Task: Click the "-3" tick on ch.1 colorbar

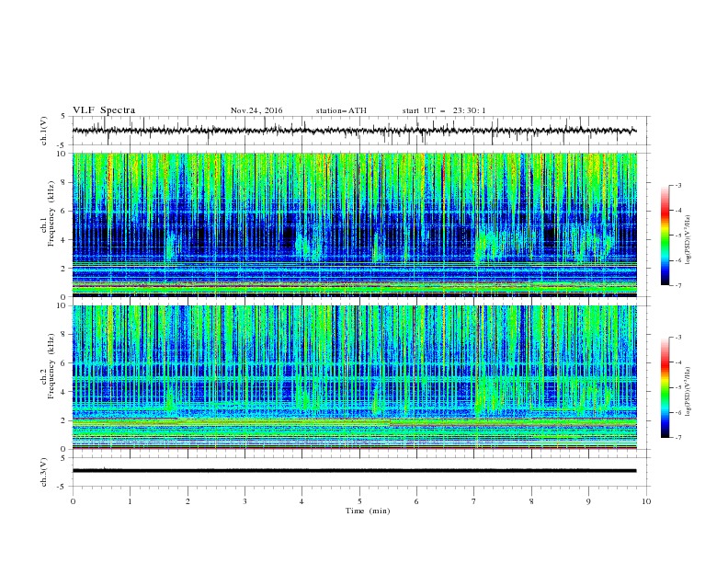Action: click(x=677, y=185)
